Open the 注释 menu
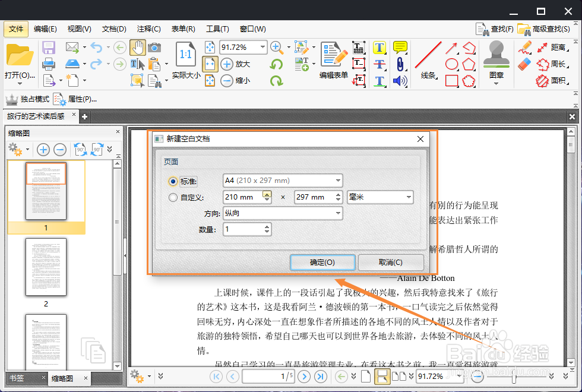 [x=148, y=28]
